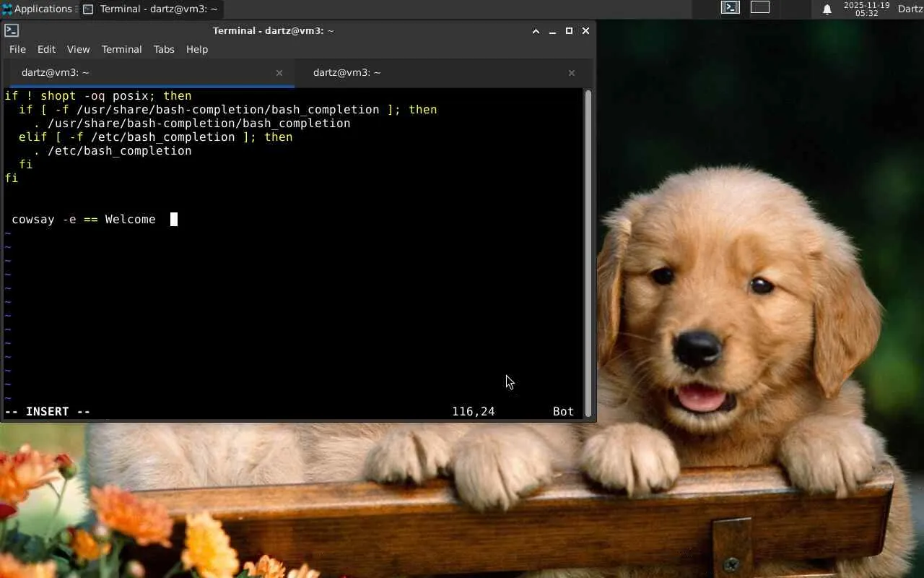The height and width of the screenshot is (578, 924).
Task: Click the '-- INSERT --' mode indicator
Action: tap(48, 412)
